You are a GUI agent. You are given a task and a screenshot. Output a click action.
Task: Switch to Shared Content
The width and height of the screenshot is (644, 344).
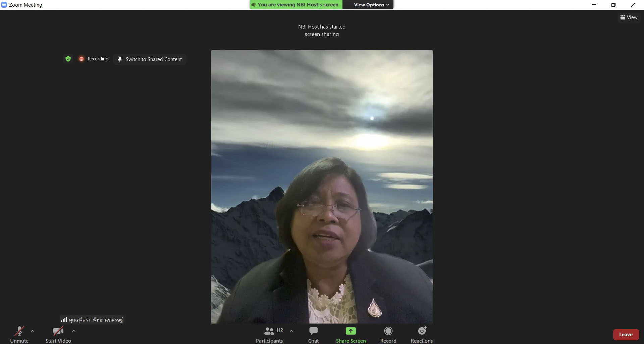[x=150, y=59]
